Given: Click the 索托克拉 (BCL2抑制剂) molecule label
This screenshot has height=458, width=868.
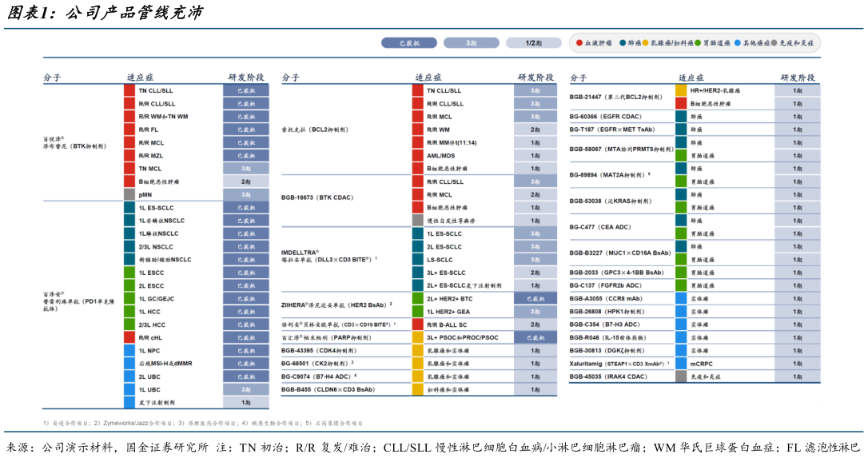Looking at the screenshot, I should (x=314, y=129).
